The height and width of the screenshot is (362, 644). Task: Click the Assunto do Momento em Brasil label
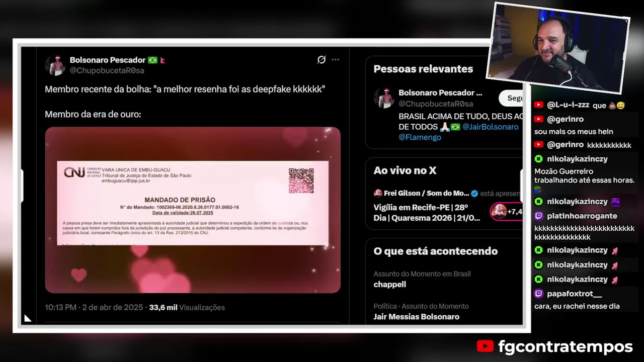point(422,274)
